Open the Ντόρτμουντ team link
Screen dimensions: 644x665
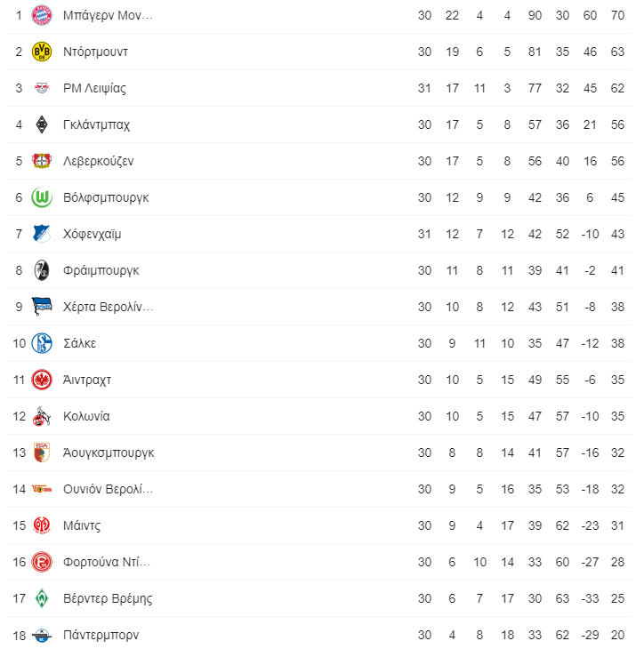pos(95,52)
